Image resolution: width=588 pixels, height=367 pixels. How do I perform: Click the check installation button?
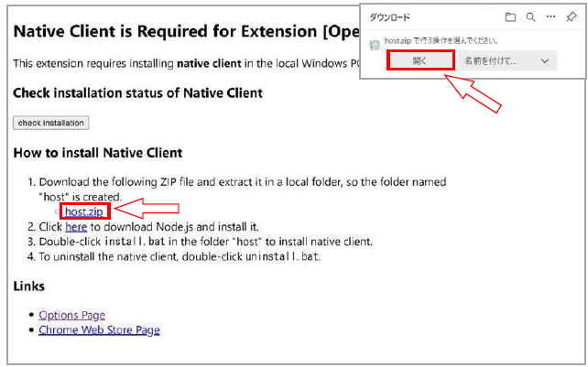point(50,123)
